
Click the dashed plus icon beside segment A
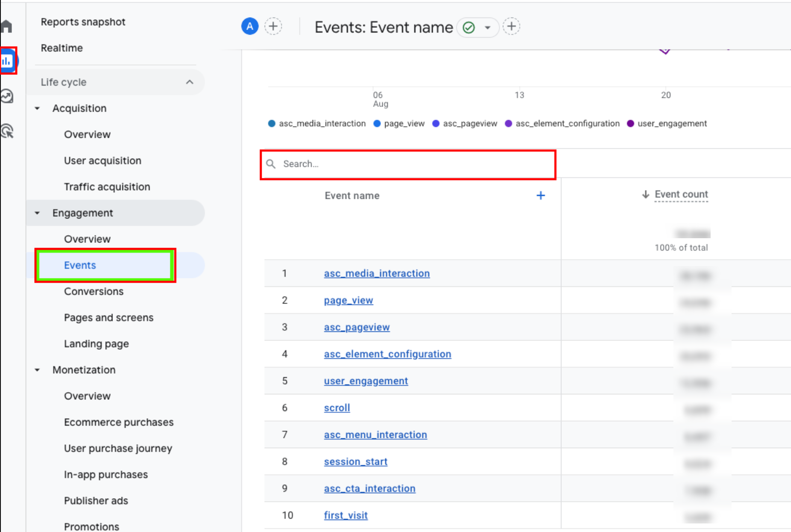tap(274, 26)
